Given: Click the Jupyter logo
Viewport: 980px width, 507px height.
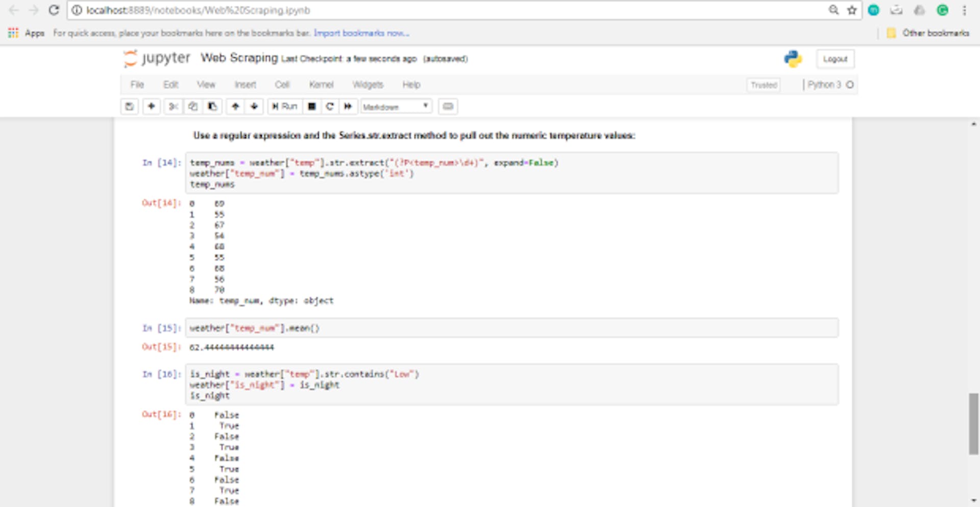Looking at the screenshot, I should click(x=157, y=58).
